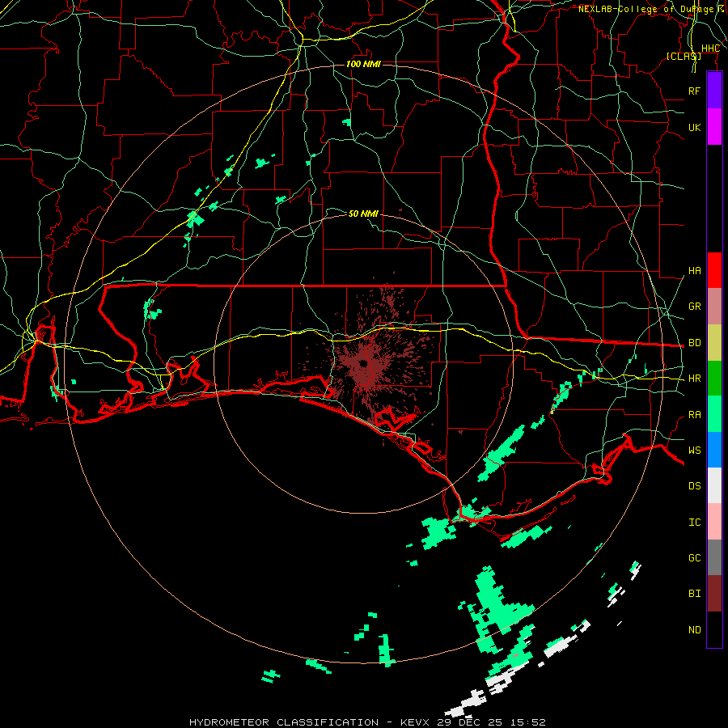Click the IC light pink legend swatch
This screenshot has height=728, width=728.
[714, 522]
